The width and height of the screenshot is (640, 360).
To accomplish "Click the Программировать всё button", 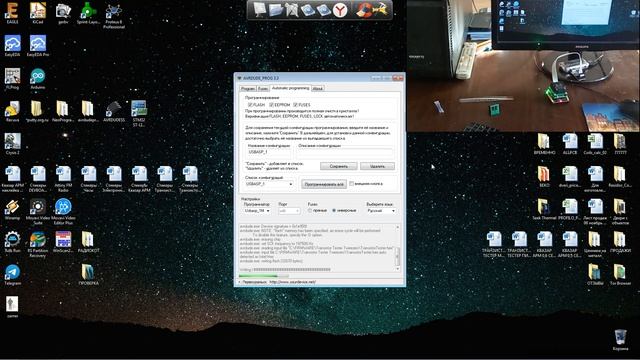I will coord(324,184).
